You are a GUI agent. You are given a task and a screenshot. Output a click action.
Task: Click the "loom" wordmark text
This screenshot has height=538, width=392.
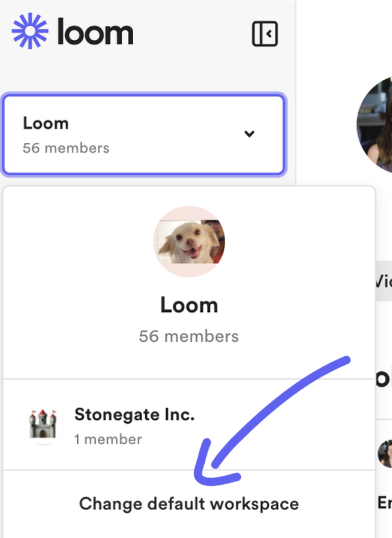click(95, 32)
